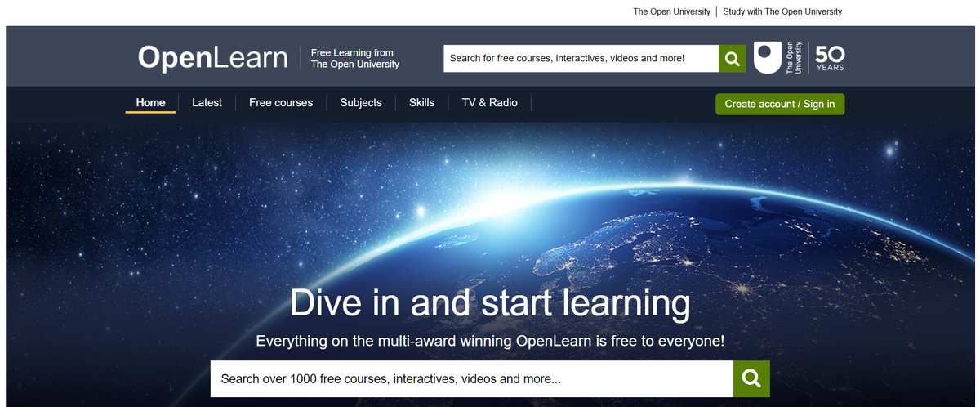
Task: Open the TV & Radio menu item
Action: (x=489, y=103)
